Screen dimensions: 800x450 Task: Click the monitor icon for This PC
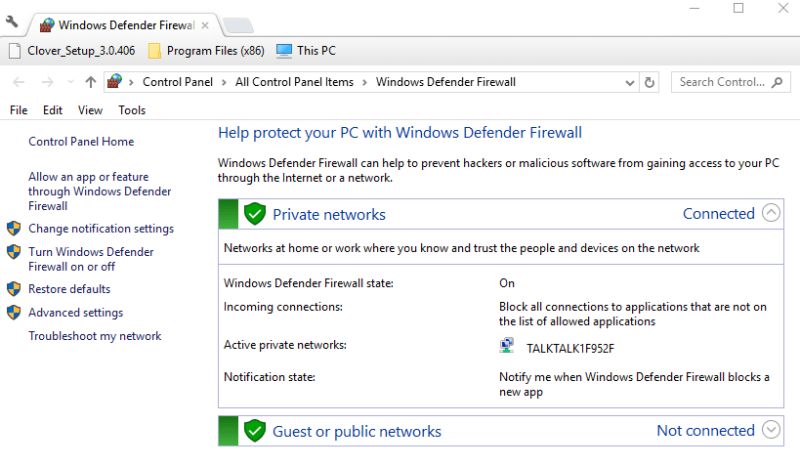pyautogui.click(x=284, y=51)
